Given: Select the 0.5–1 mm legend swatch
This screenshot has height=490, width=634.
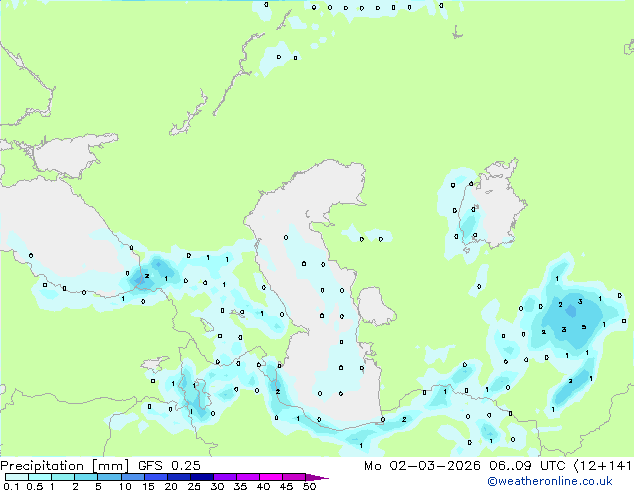Looking at the screenshot, I should point(40,477).
